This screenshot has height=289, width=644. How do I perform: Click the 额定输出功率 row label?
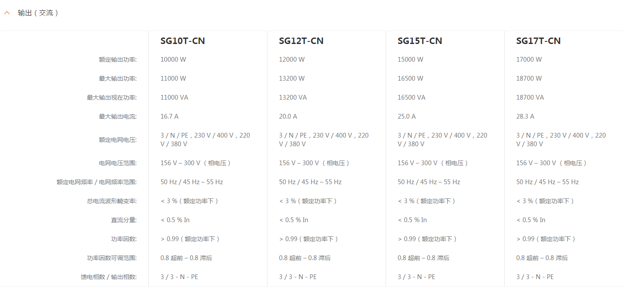coord(118,60)
